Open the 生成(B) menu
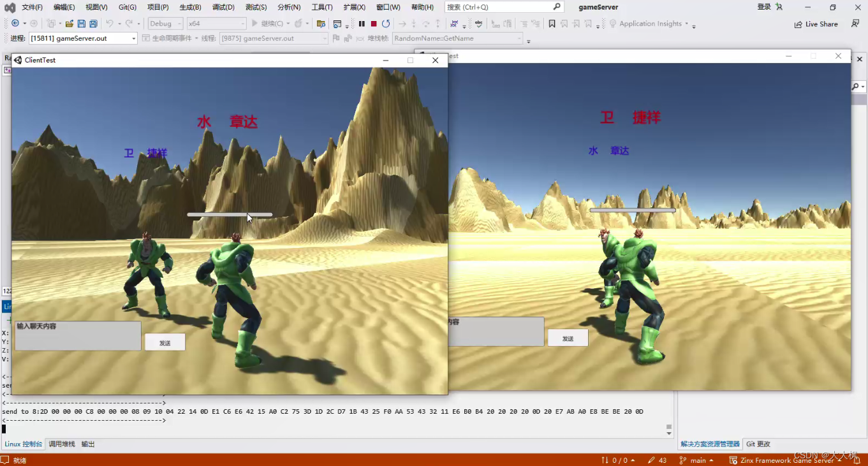The image size is (868, 466). tap(190, 8)
